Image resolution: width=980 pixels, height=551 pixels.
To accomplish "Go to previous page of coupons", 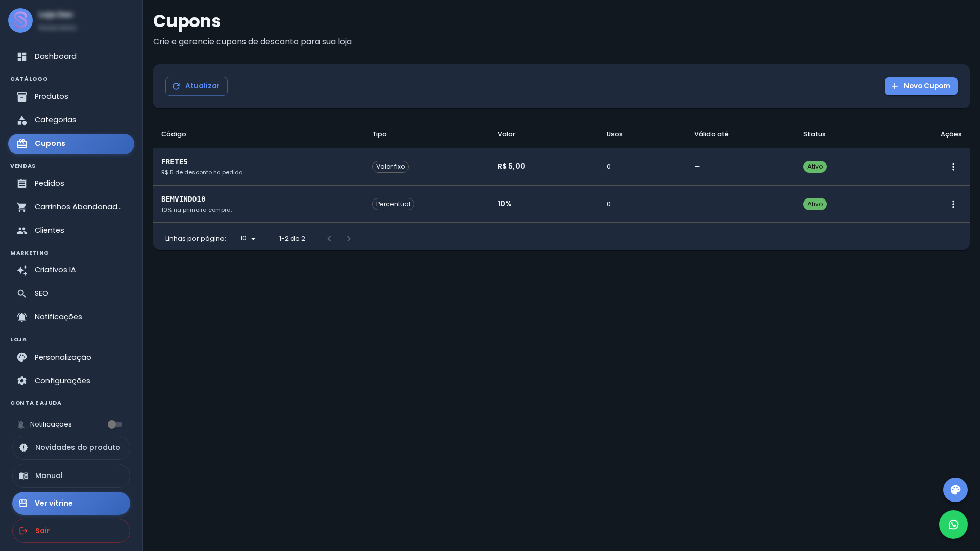I will (x=329, y=239).
